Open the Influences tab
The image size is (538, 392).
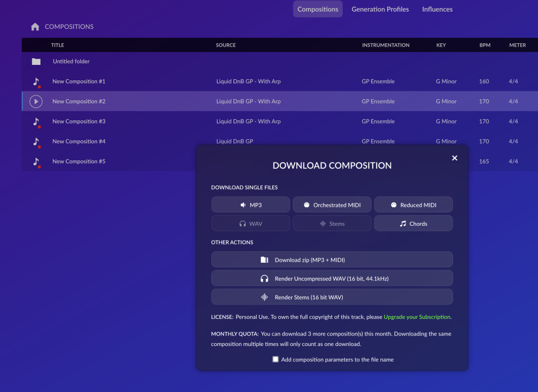[437, 9]
